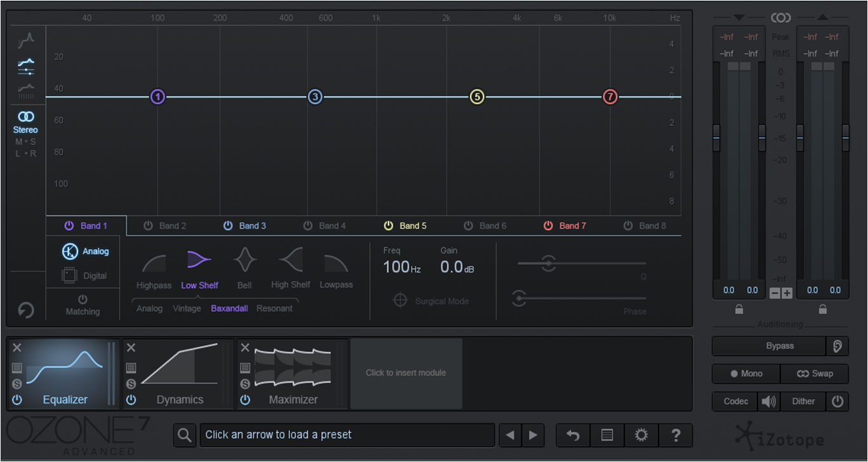
Task: Open the preset search magnifier
Action: [x=185, y=435]
